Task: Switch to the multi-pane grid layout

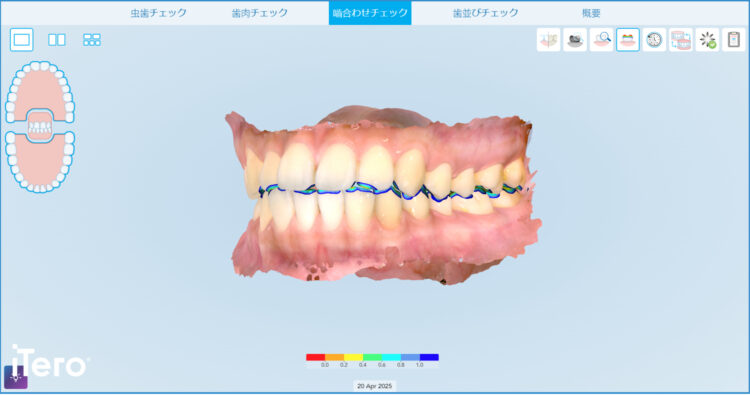Action: 92,40
